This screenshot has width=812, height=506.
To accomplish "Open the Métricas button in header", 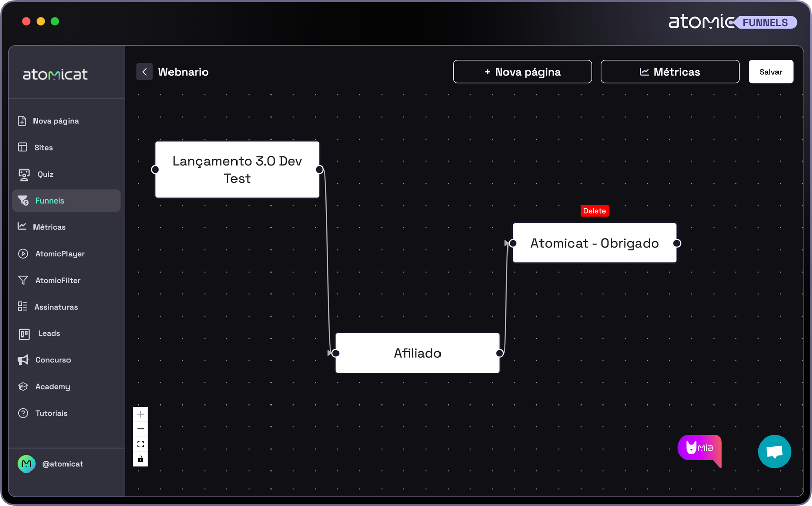I will (670, 72).
